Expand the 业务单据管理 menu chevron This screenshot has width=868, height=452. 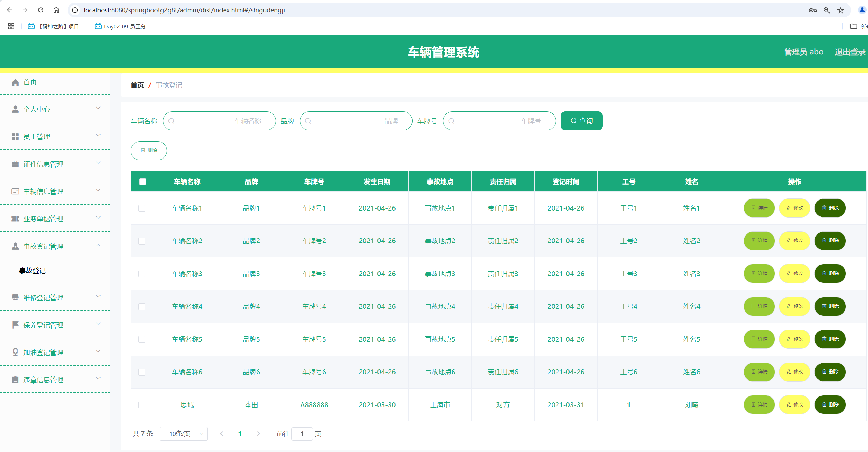(98, 218)
